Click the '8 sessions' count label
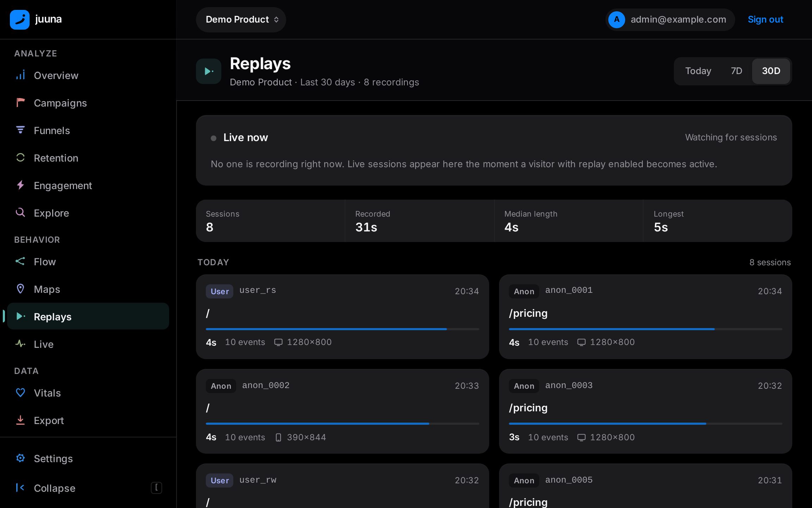This screenshot has width=812, height=508. (770, 262)
